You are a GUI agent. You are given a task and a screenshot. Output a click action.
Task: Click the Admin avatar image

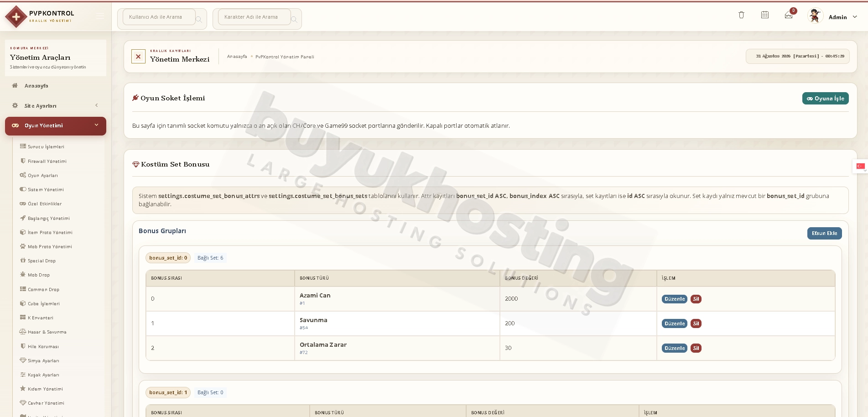tap(815, 16)
